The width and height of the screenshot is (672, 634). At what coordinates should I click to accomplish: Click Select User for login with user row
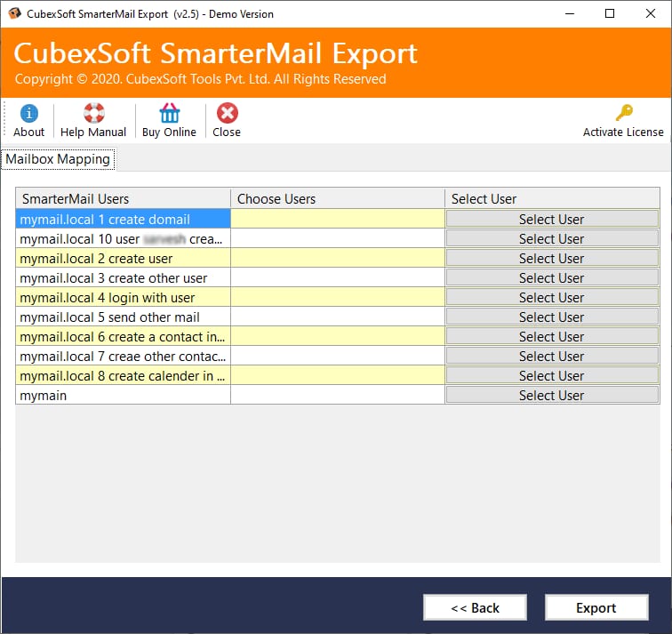pos(552,298)
